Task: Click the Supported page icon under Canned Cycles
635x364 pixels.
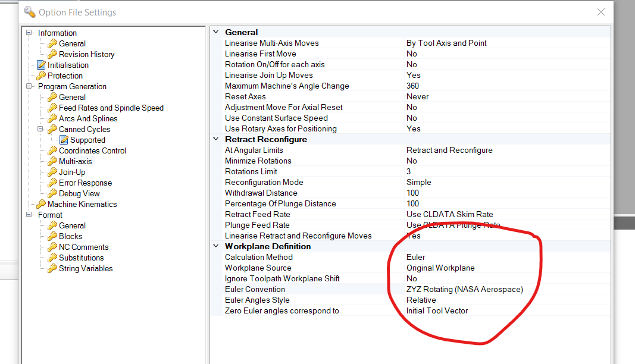Action: coord(64,140)
